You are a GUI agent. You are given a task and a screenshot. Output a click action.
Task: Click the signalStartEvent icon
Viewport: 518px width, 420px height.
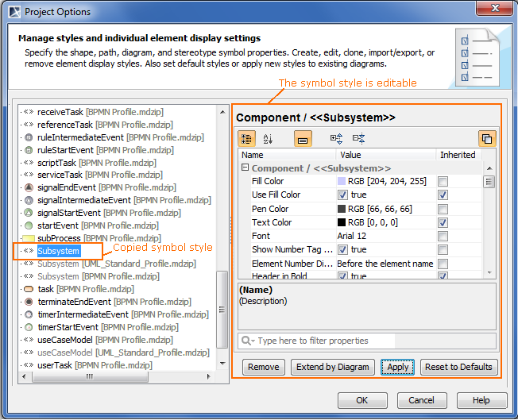[x=29, y=213]
